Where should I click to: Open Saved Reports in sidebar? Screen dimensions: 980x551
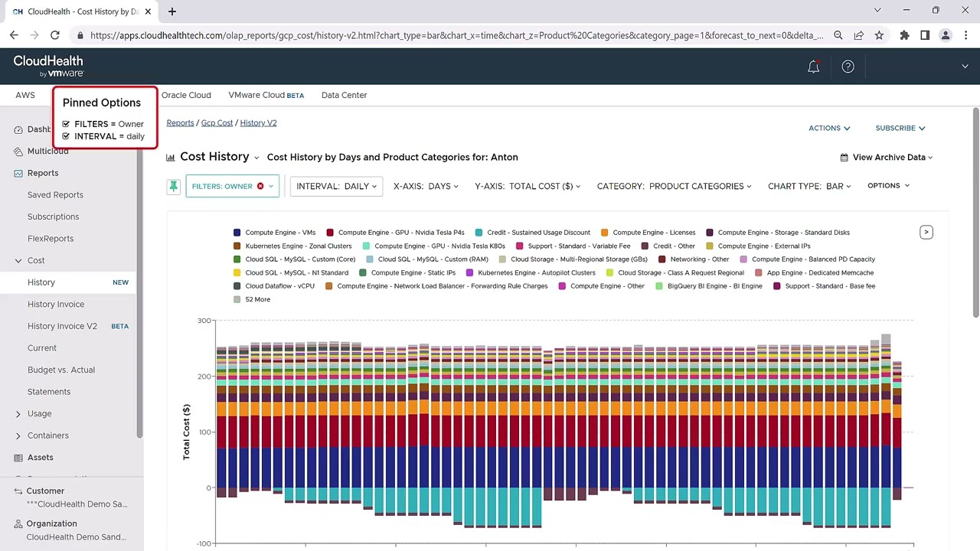tap(55, 195)
